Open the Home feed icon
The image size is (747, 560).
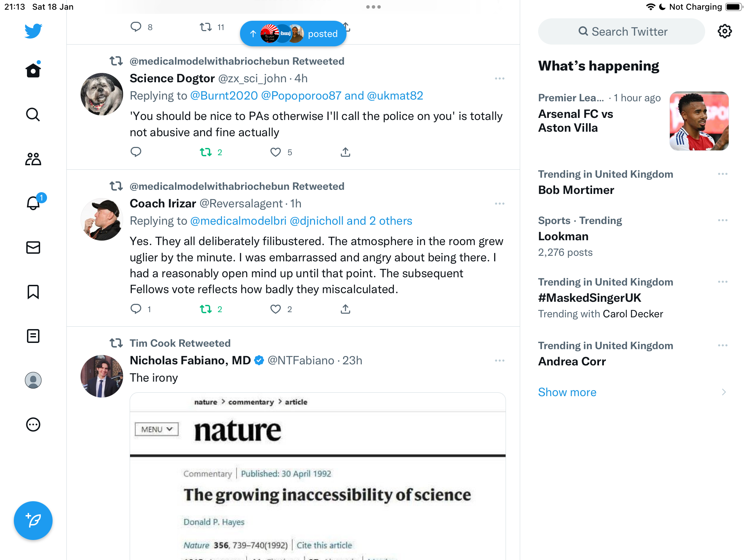pos(33,70)
